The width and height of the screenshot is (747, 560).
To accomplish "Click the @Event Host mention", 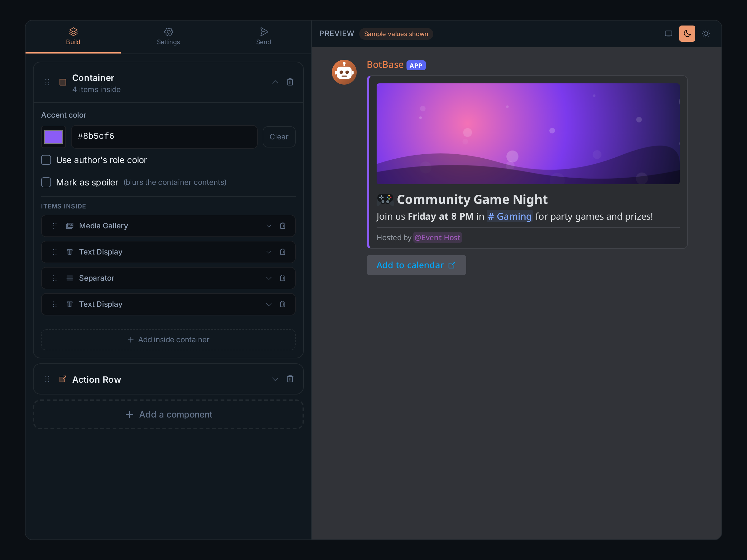I will point(437,238).
